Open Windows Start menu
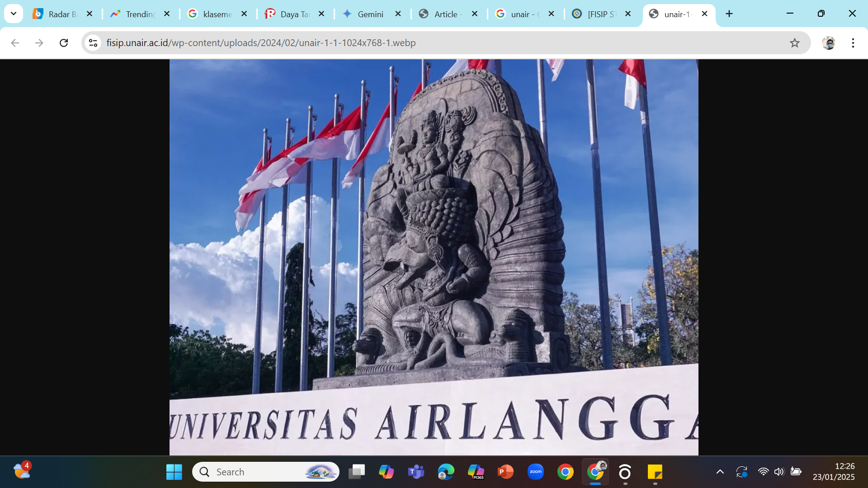This screenshot has width=868, height=488. [174, 472]
